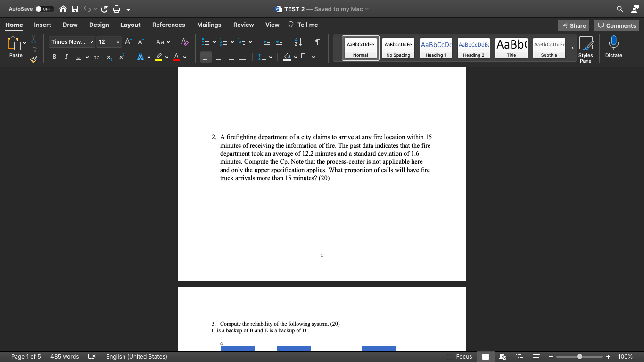Open the Times New Roman font dropdown
644x362 pixels.
tap(71, 42)
